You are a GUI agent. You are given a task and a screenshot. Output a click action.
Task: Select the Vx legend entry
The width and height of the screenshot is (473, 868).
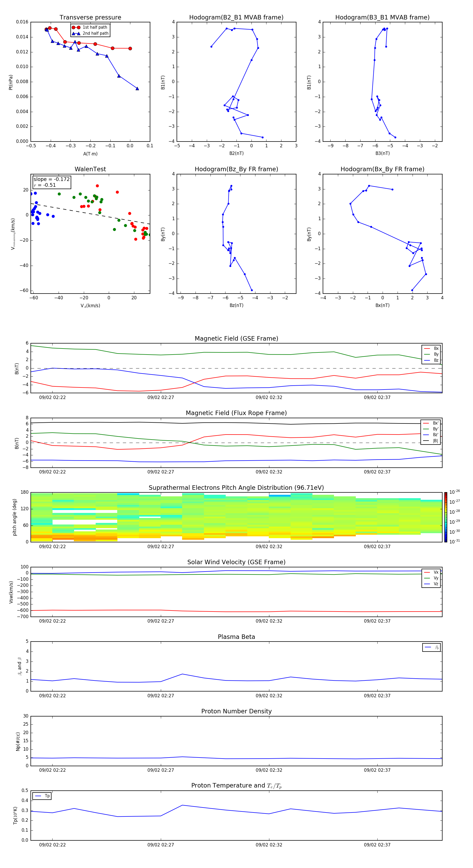(x=431, y=572)
